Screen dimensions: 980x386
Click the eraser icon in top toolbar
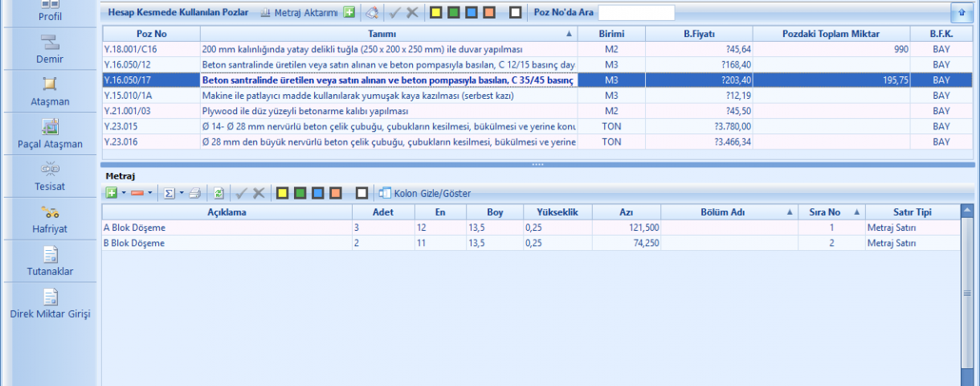tap(370, 13)
